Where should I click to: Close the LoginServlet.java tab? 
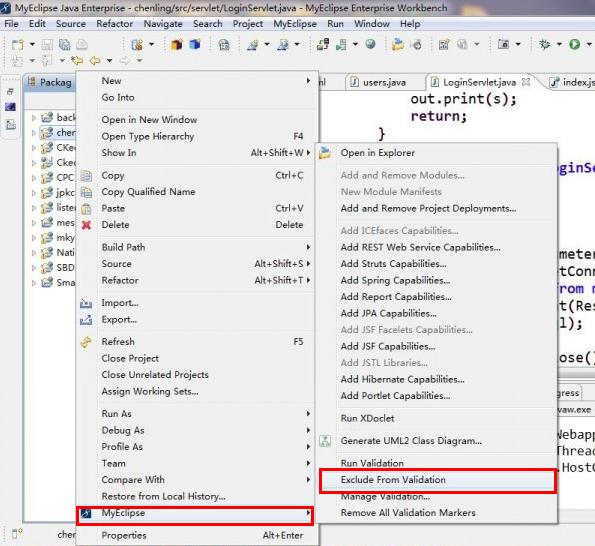click(526, 82)
